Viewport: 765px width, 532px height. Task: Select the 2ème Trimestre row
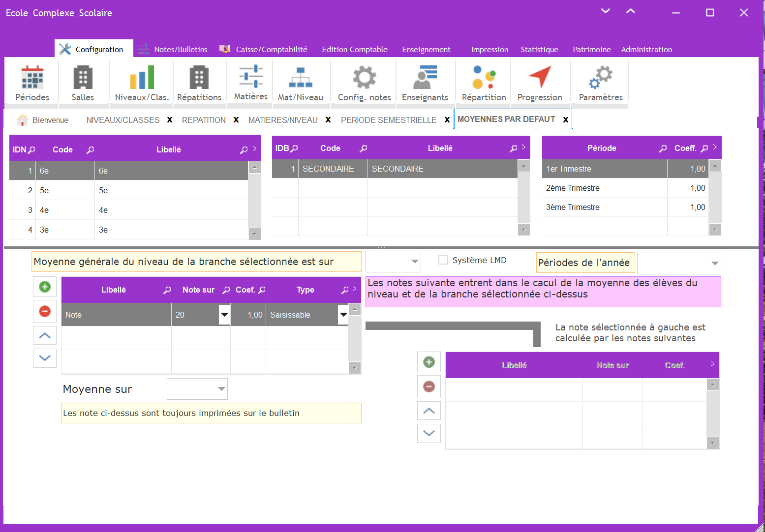(604, 188)
